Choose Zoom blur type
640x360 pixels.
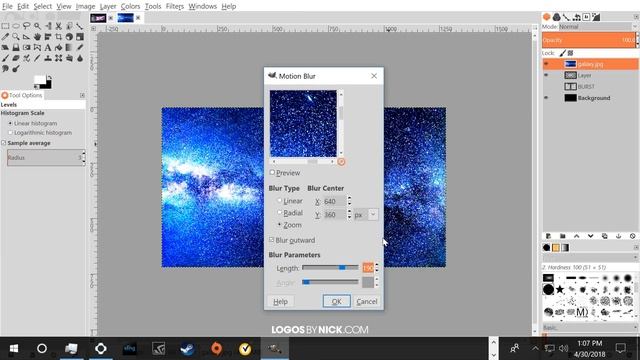coord(280,224)
